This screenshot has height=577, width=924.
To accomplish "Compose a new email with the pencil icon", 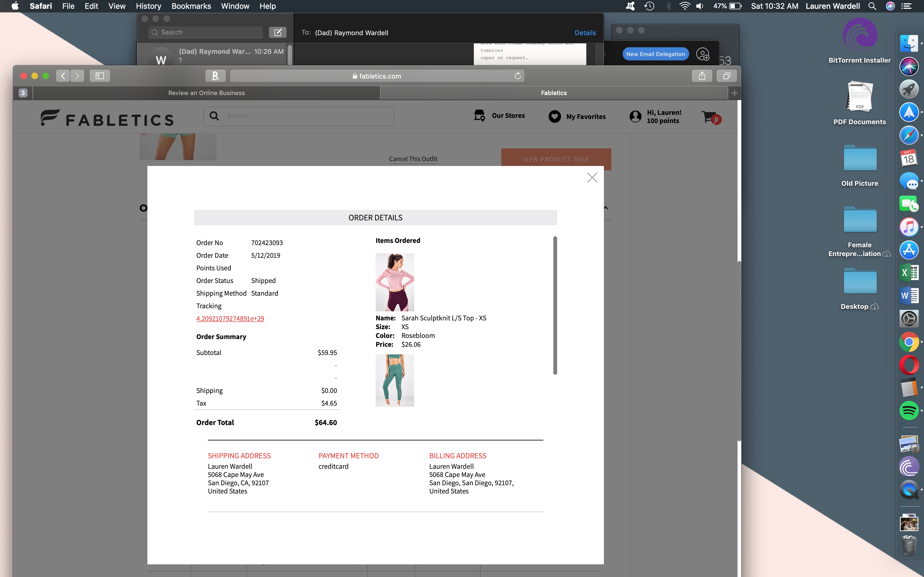I will click(x=277, y=32).
